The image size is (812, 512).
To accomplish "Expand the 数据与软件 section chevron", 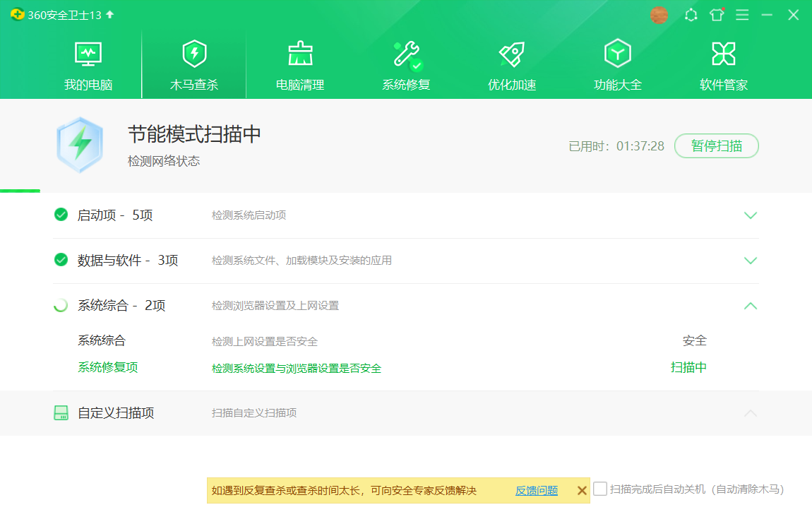I will (x=751, y=261).
